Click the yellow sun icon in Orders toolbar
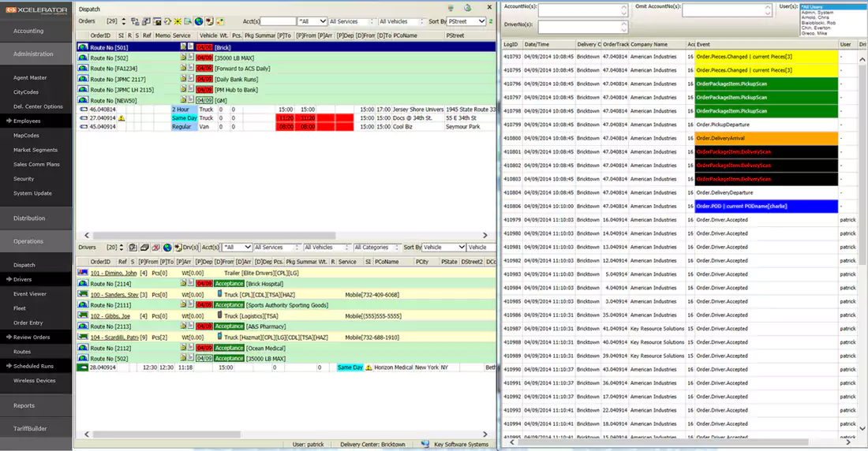The image size is (868, 451). pos(178,21)
